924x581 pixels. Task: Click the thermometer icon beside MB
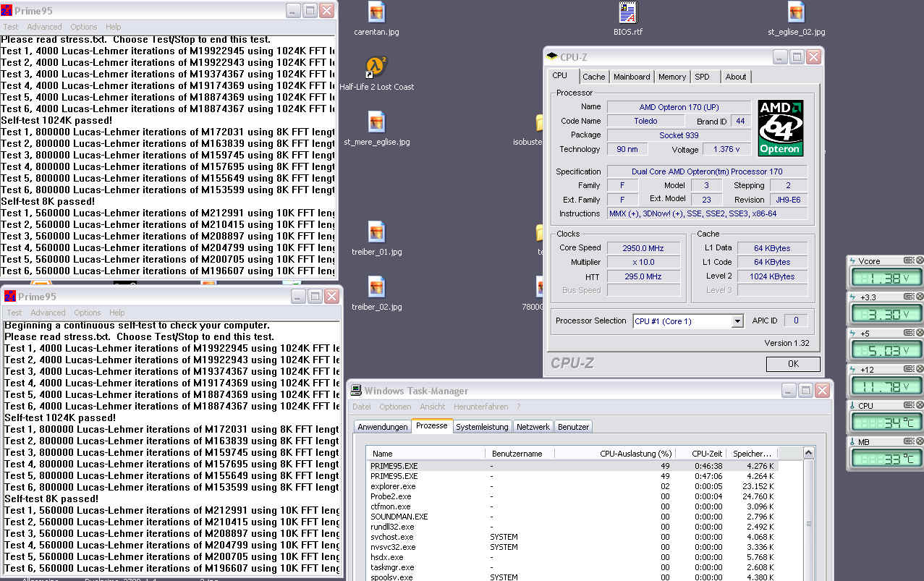point(852,442)
